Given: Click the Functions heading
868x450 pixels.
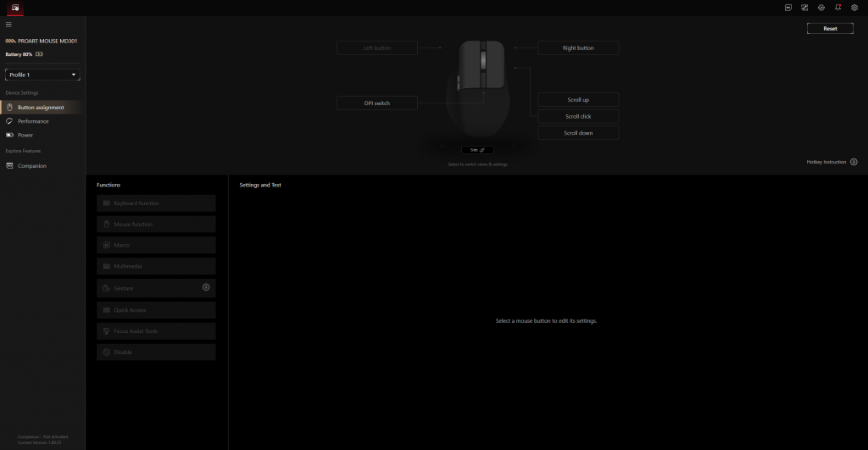Looking at the screenshot, I should tap(108, 185).
